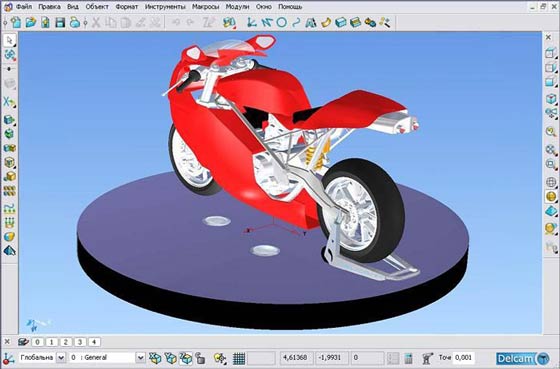
Task: Click the Zoom to box icon on right toolbar
Action: click(551, 164)
